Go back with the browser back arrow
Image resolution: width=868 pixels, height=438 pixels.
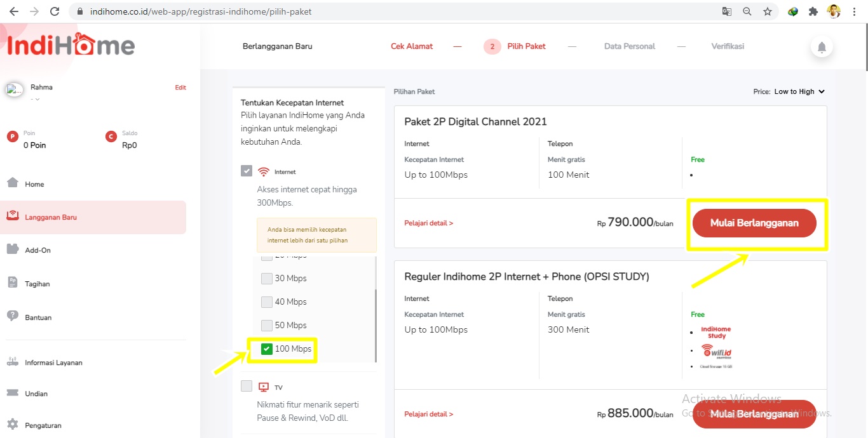[14, 11]
